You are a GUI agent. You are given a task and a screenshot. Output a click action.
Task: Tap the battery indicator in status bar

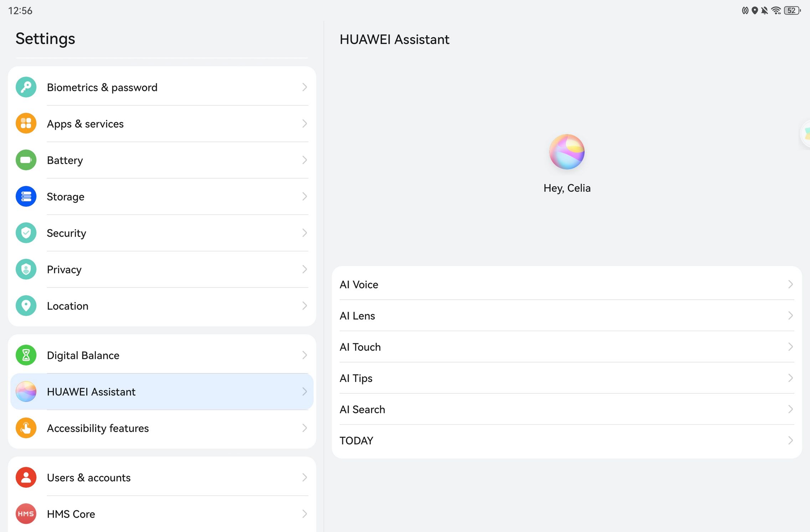[792, 11]
